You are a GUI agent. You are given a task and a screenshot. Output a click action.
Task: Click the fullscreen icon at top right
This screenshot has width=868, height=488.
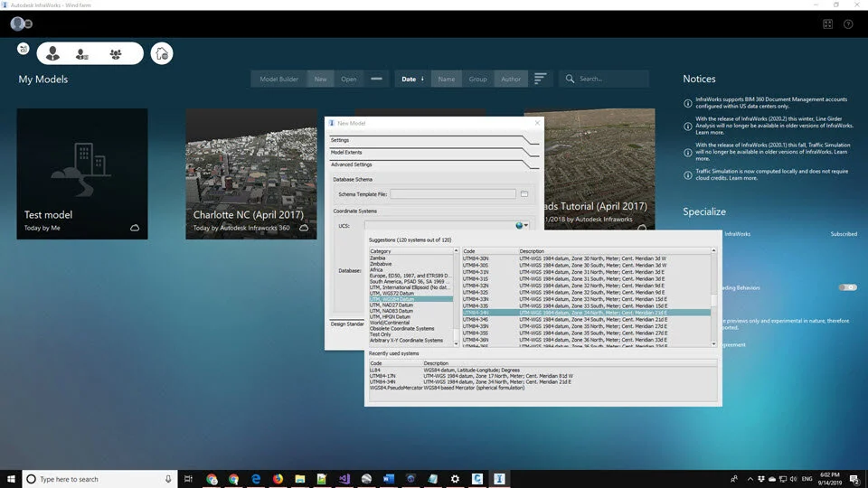pyautogui.click(x=827, y=23)
